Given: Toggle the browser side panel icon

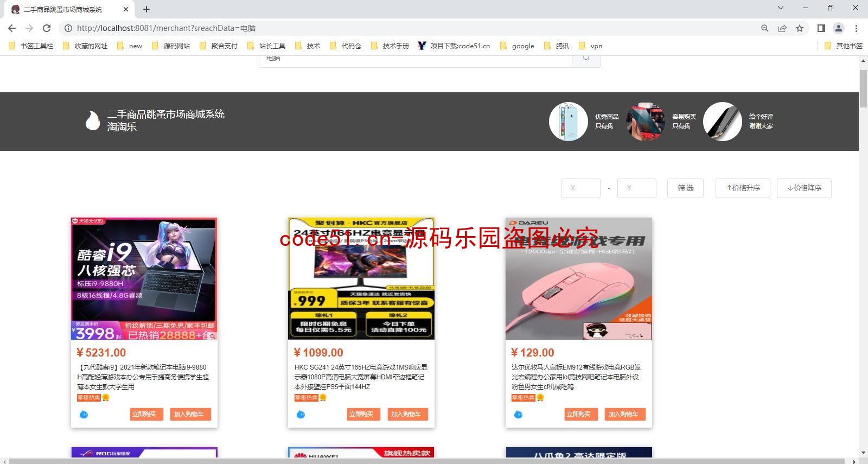Looking at the screenshot, I should point(821,28).
